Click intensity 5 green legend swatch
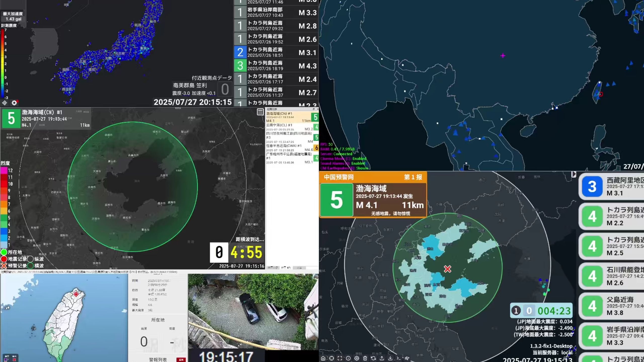This screenshot has width=644, height=362. click(4, 218)
